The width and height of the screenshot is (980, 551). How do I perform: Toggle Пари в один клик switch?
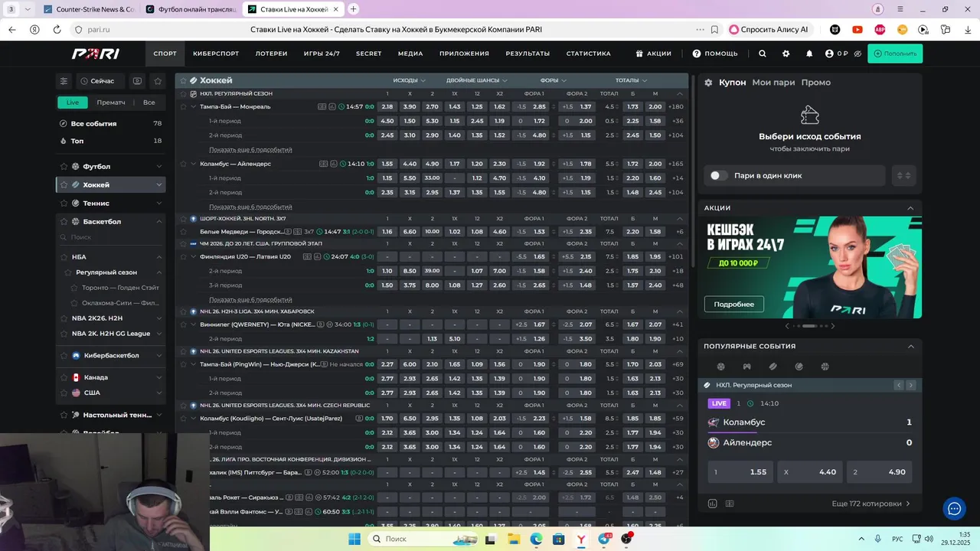click(x=718, y=175)
